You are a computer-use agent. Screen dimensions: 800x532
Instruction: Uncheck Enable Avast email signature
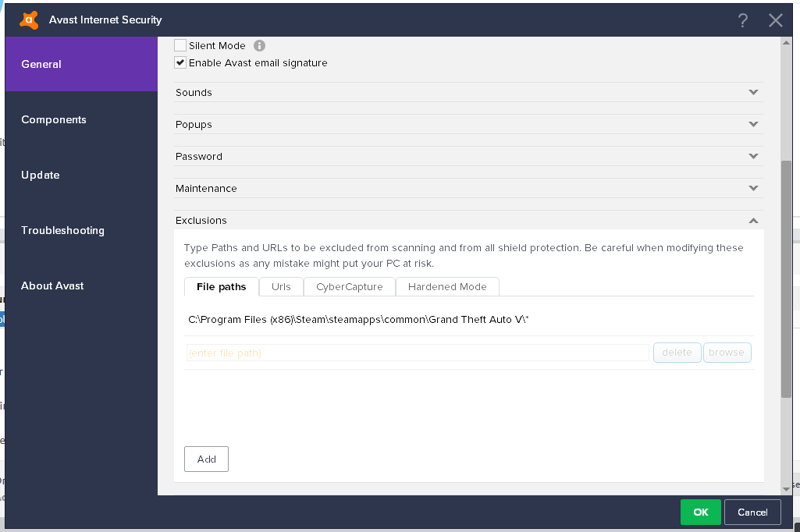(180, 62)
